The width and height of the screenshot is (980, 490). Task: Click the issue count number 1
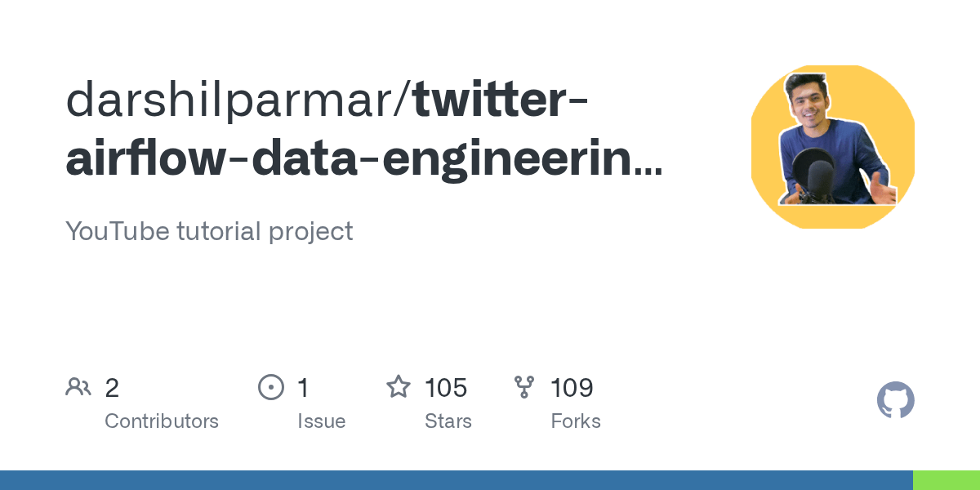pos(303,388)
